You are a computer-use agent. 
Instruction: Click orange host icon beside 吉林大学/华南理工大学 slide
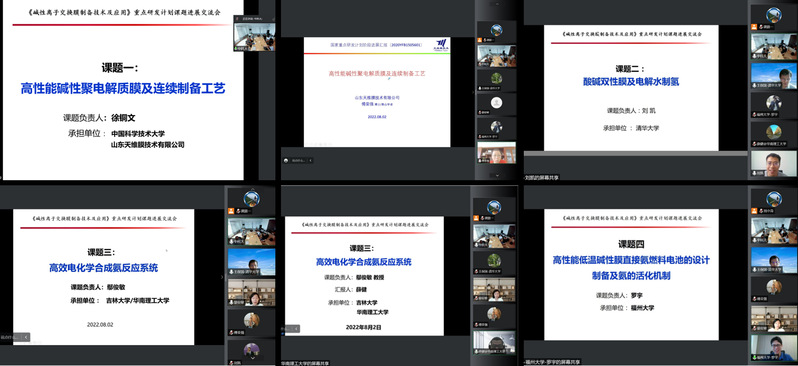point(231,210)
